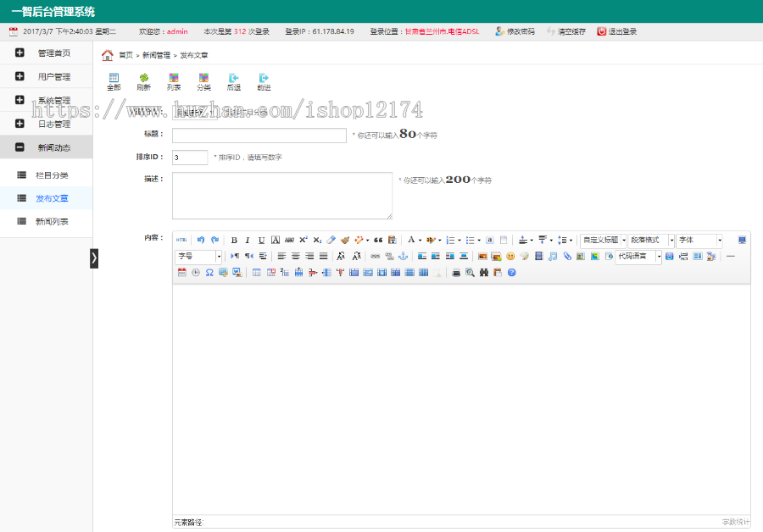
Task: Toggle bold formatting in the editor
Action: [x=233, y=240]
